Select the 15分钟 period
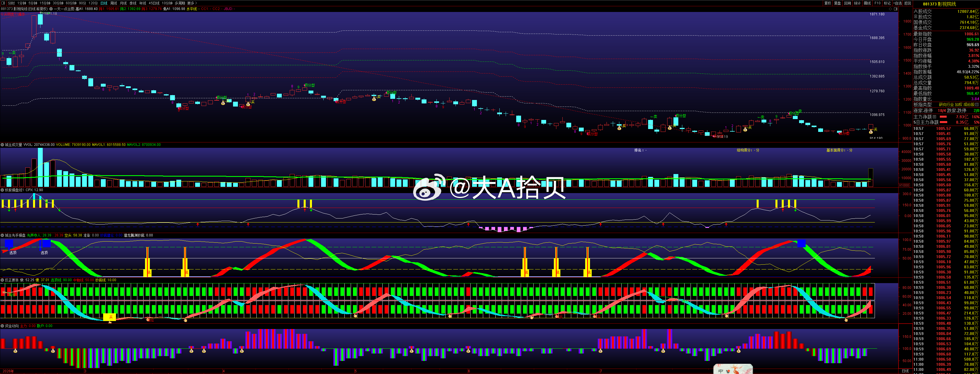Image resolution: width=980 pixels, height=374 pixels. point(45,3)
